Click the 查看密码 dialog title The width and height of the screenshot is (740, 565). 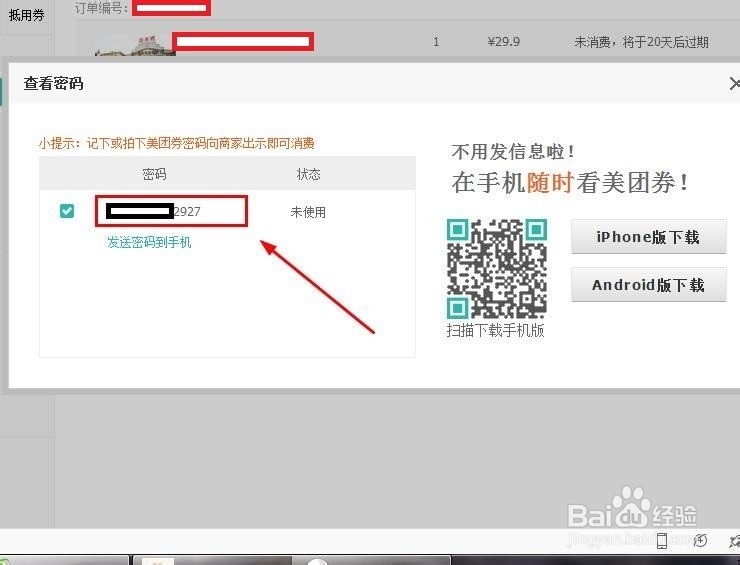[x=53, y=84]
